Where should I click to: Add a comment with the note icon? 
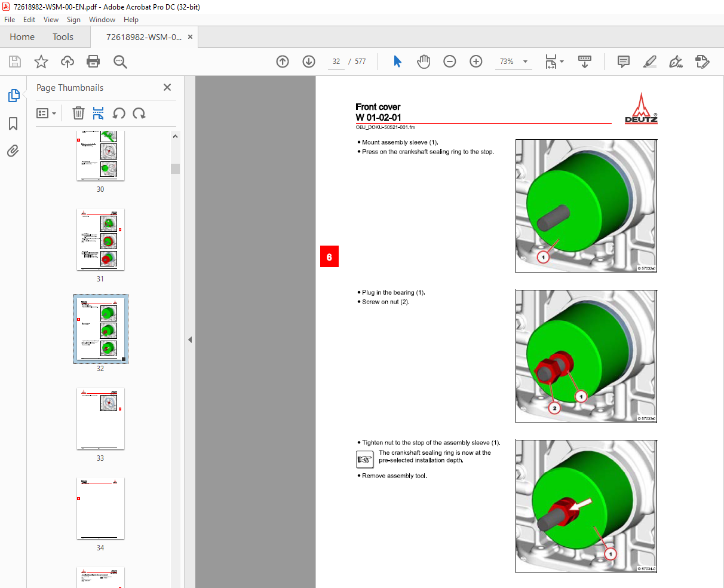(x=624, y=62)
